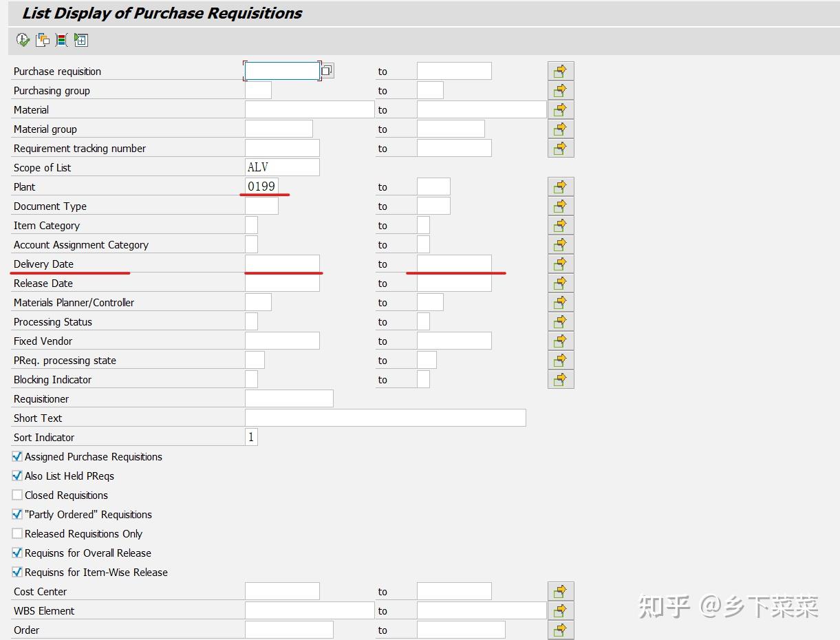
Task: Open multiple selection for WBS Element
Action: click(561, 610)
